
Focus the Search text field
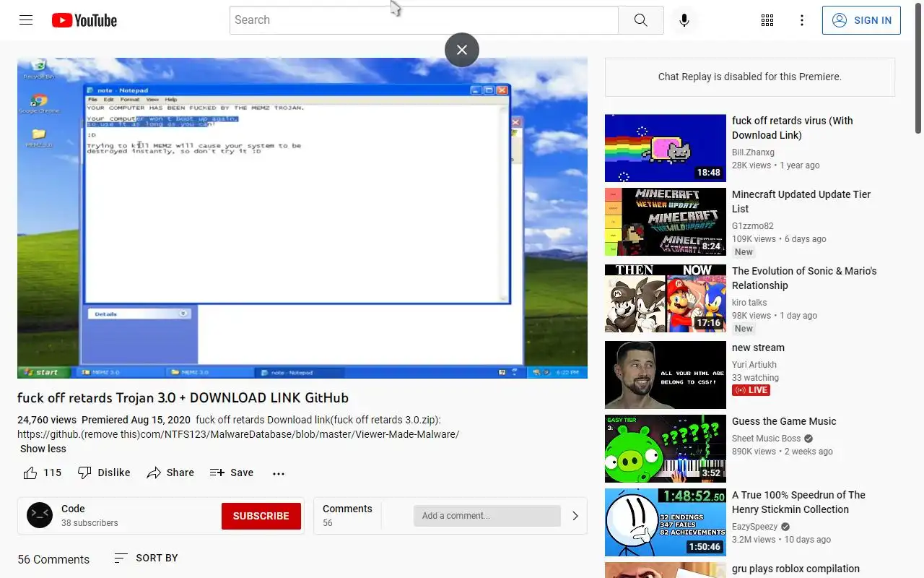[x=424, y=20]
